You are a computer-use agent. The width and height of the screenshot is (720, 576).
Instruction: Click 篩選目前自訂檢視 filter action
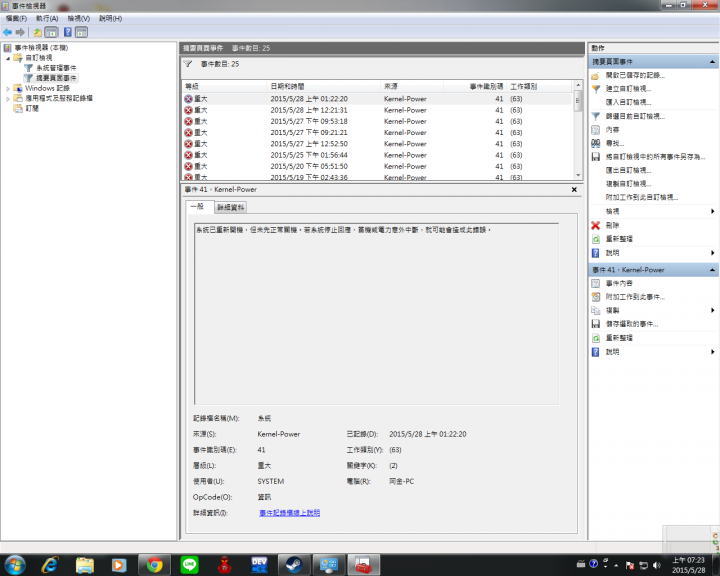tap(635, 116)
